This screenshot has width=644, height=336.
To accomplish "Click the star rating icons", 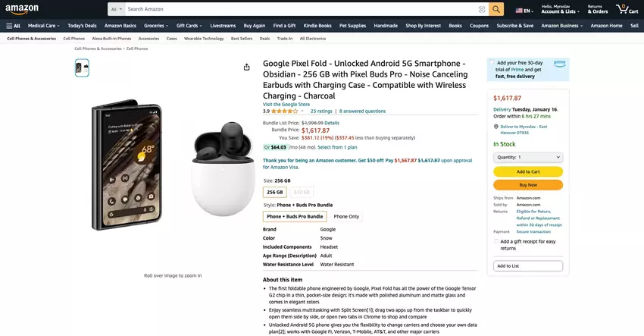I will (284, 111).
